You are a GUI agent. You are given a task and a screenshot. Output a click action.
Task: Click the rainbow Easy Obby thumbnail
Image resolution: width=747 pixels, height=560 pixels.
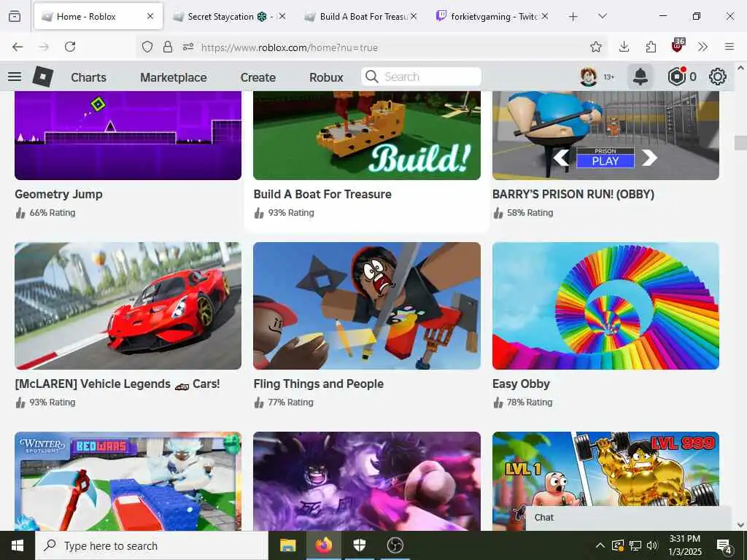605,306
